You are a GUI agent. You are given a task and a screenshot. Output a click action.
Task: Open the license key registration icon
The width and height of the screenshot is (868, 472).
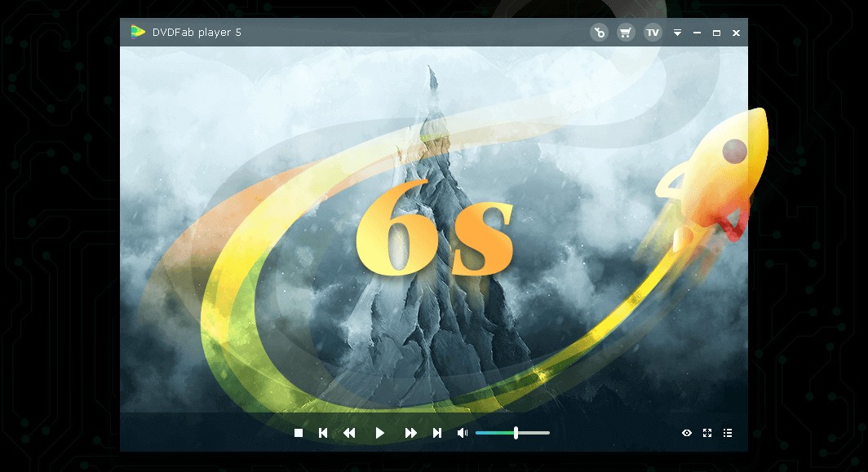tap(600, 33)
